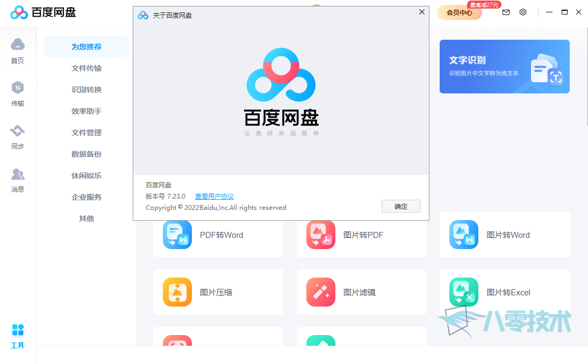Select the 识别转换 category
Screen dimensions: 588x364
coord(87,90)
